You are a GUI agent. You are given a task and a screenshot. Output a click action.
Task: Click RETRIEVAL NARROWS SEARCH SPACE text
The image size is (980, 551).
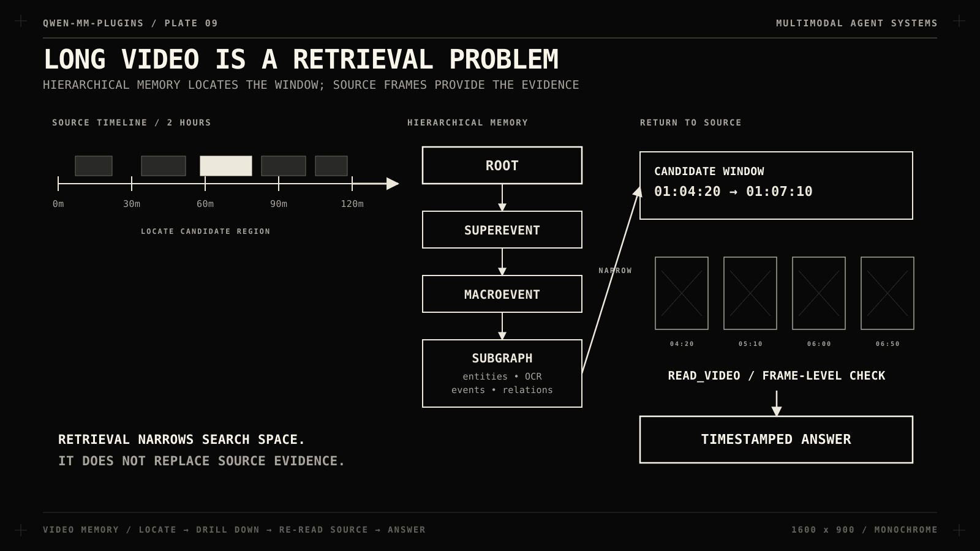coord(181,440)
